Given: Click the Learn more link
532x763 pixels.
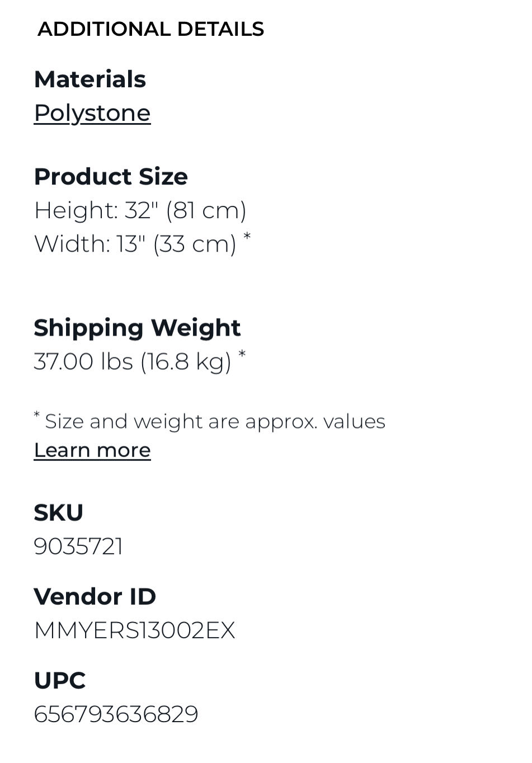Looking at the screenshot, I should (x=92, y=450).
